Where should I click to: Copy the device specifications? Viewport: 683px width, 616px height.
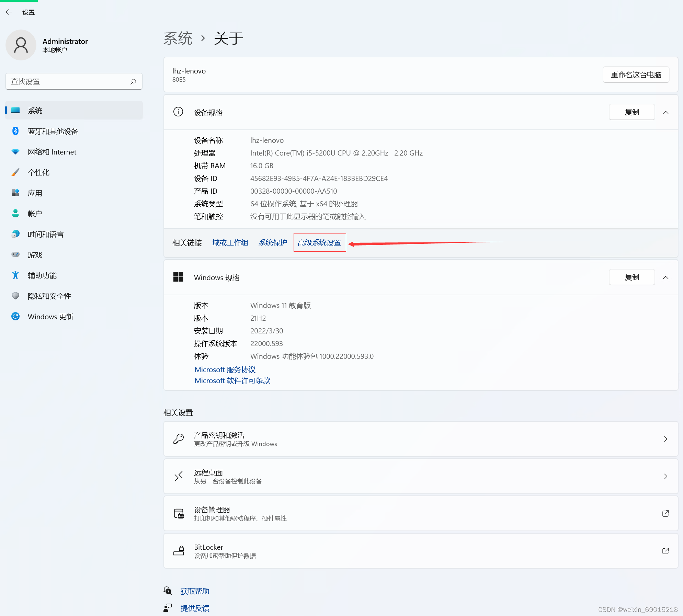pos(631,112)
